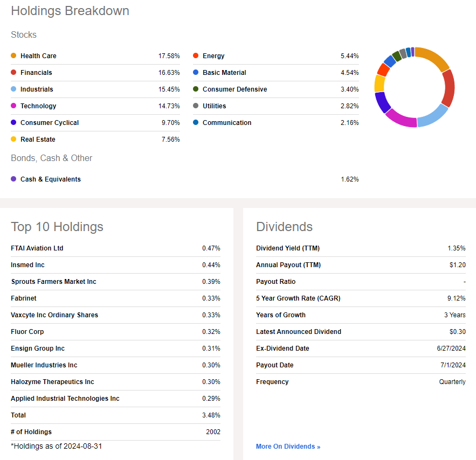Select the Consumer Defensive green legend dot
This screenshot has height=460, width=476.
(x=196, y=89)
